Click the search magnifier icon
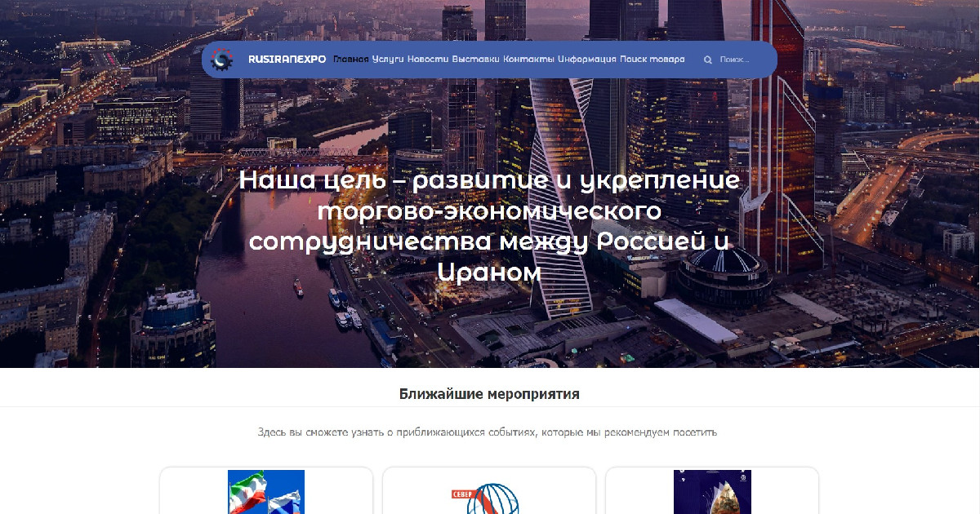The image size is (980, 514). [x=708, y=60]
